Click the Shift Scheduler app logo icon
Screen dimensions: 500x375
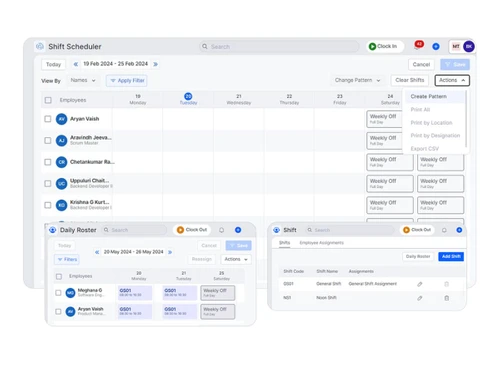coord(40,46)
